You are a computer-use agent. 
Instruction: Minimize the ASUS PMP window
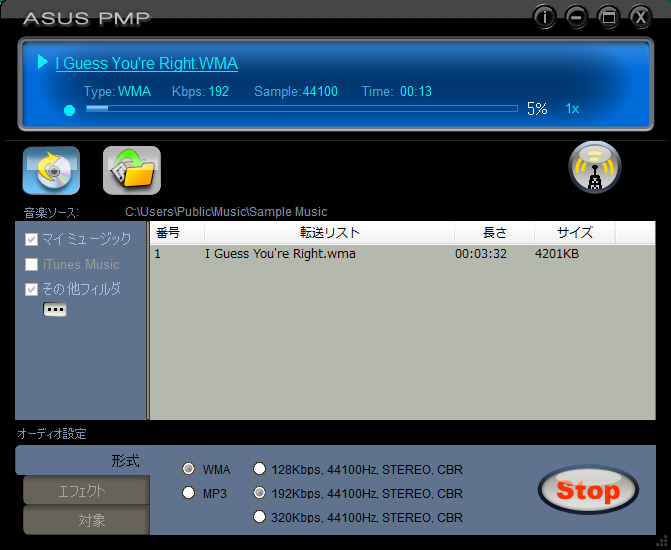576,18
